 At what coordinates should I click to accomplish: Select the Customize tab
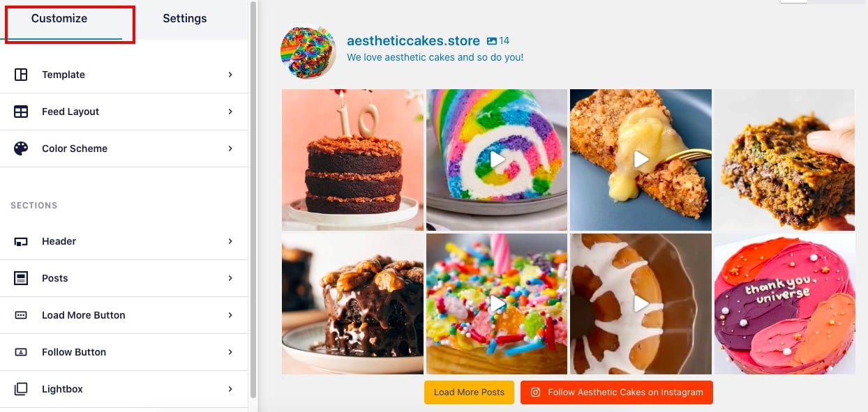tap(59, 19)
